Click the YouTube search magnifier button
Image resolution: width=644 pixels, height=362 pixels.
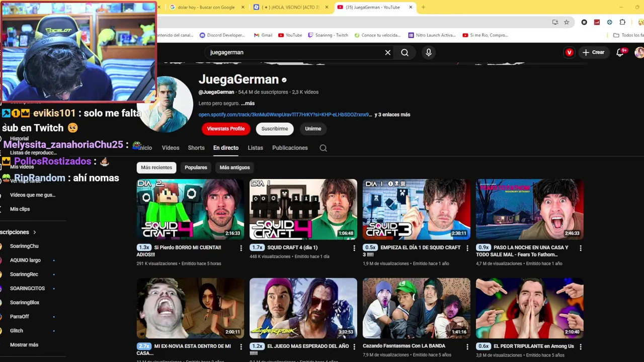tap(405, 52)
